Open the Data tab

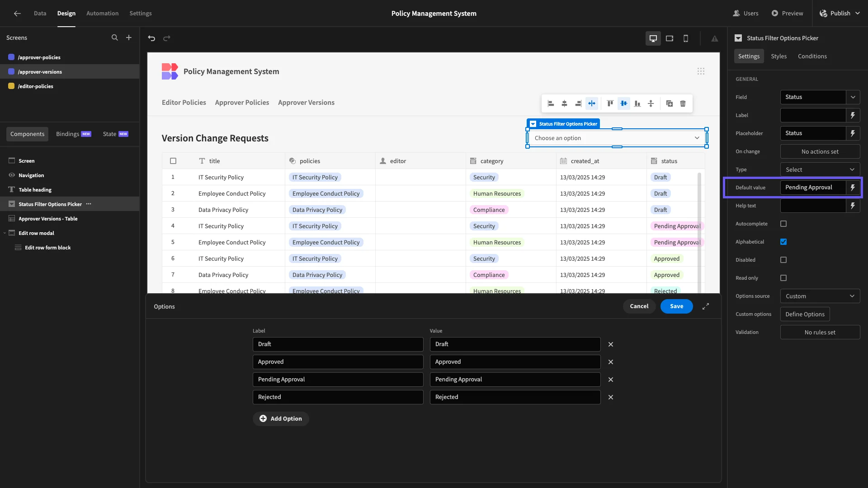pyautogui.click(x=40, y=14)
